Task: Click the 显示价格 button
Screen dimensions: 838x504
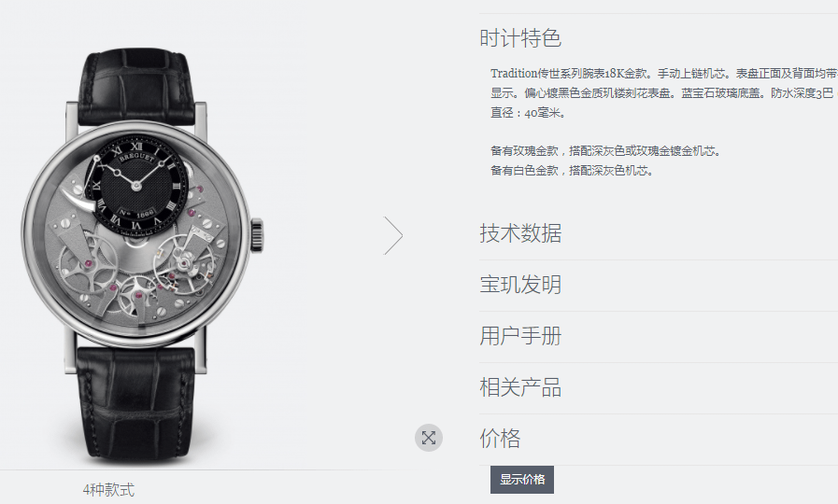Action: tap(522, 480)
